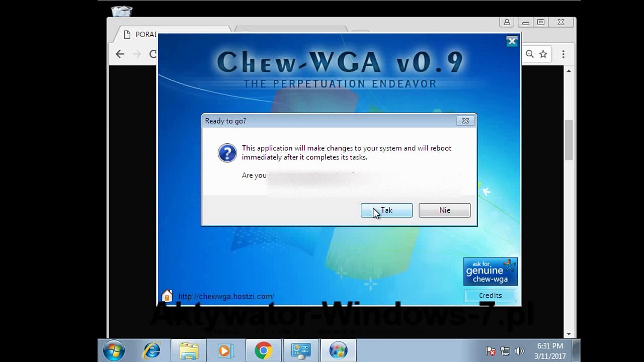Open the chewwga.hostzi.com link
The width and height of the screenshot is (644, 362).
click(x=226, y=296)
